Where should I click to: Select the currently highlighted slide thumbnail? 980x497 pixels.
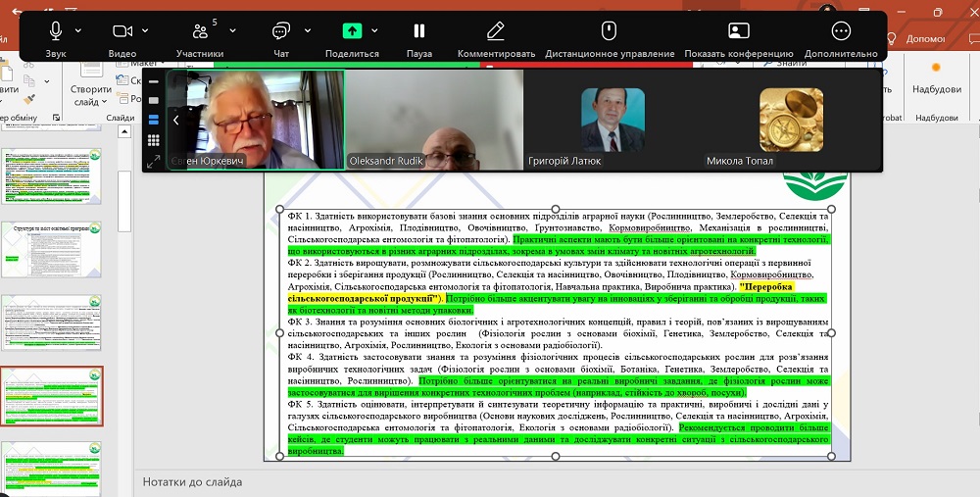pyautogui.click(x=52, y=396)
